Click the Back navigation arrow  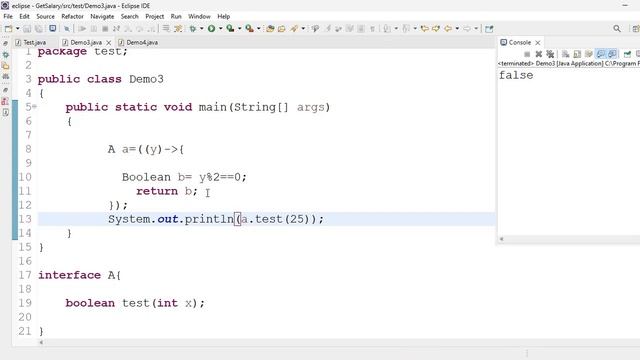click(448, 29)
